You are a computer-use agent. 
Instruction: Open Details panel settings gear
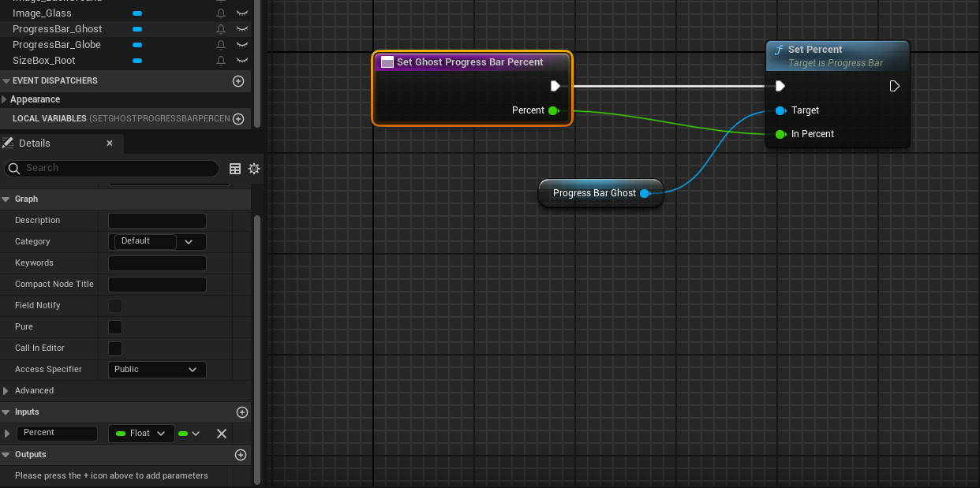click(254, 169)
